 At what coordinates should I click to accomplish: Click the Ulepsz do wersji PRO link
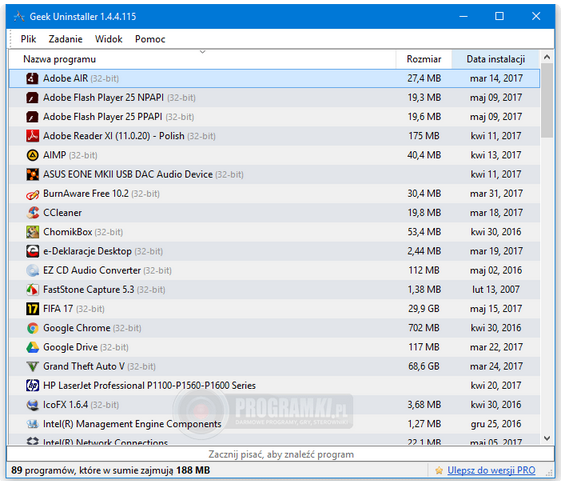pos(491,470)
